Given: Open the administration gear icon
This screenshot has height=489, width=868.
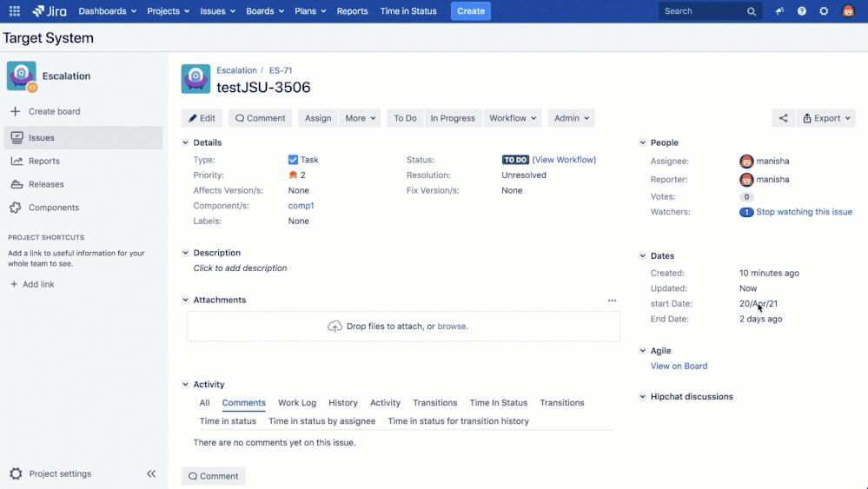Looking at the screenshot, I should coord(824,11).
